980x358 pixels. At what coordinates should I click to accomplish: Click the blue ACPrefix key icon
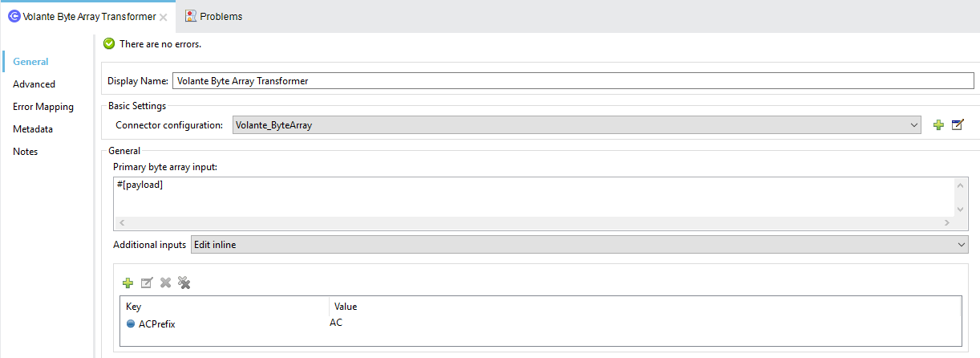(131, 324)
